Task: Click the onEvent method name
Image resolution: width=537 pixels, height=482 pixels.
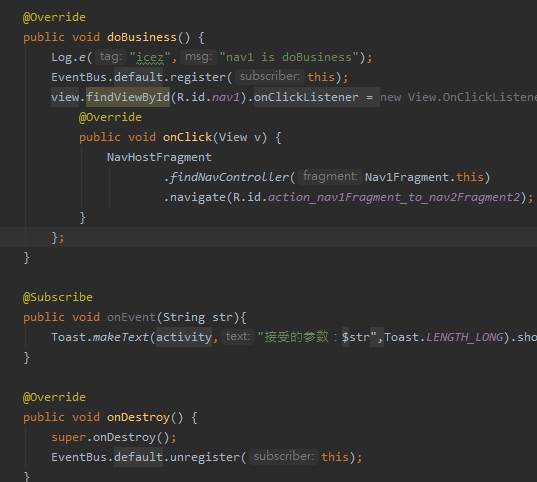Action: (131, 317)
